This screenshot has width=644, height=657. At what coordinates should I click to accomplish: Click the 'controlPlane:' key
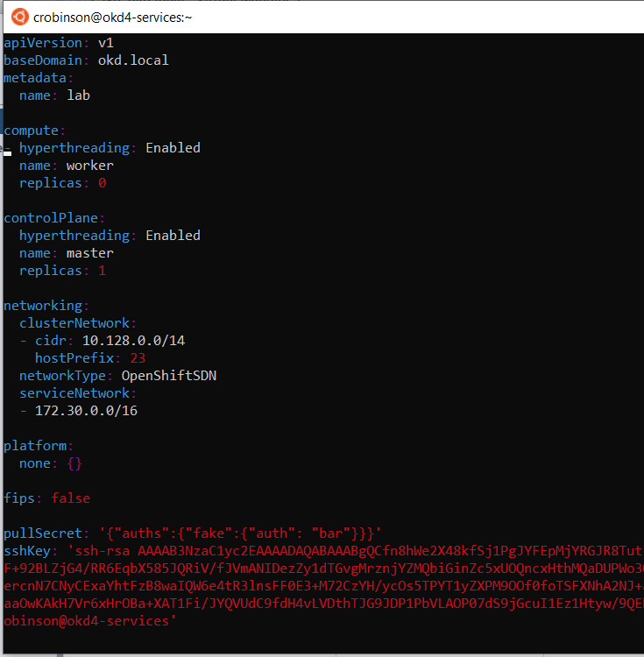pos(54,218)
